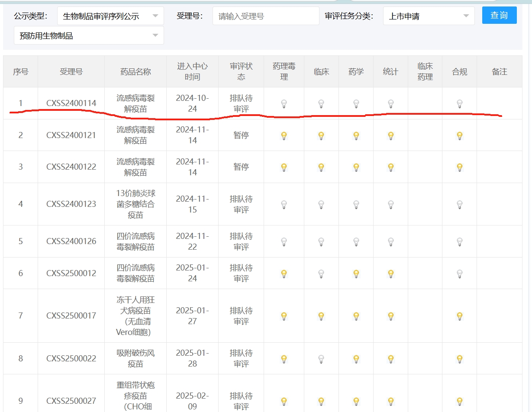Click the yellow 药学 bulb for CXSS2400121
Viewport: 532px width, 412px height.
356,135
